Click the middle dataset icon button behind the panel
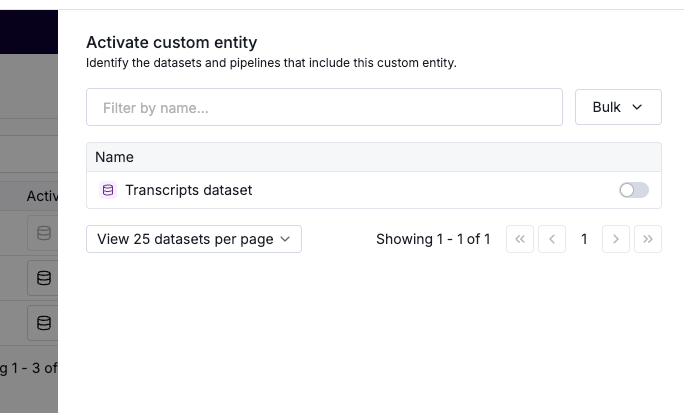Image resolution: width=684 pixels, height=413 pixels. (x=43, y=278)
